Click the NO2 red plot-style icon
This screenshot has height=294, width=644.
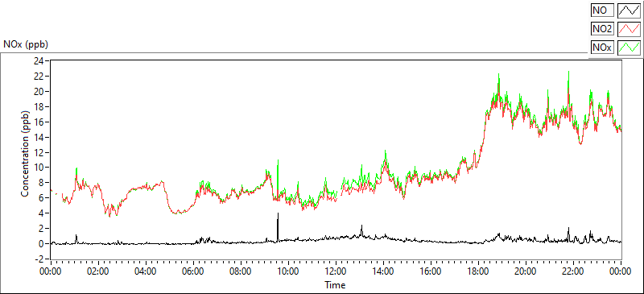[x=629, y=29]
